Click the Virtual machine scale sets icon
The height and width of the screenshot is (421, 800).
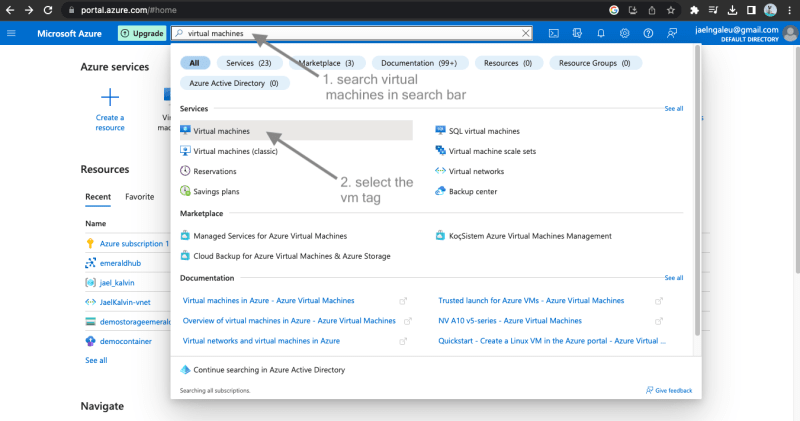[440, 150]
